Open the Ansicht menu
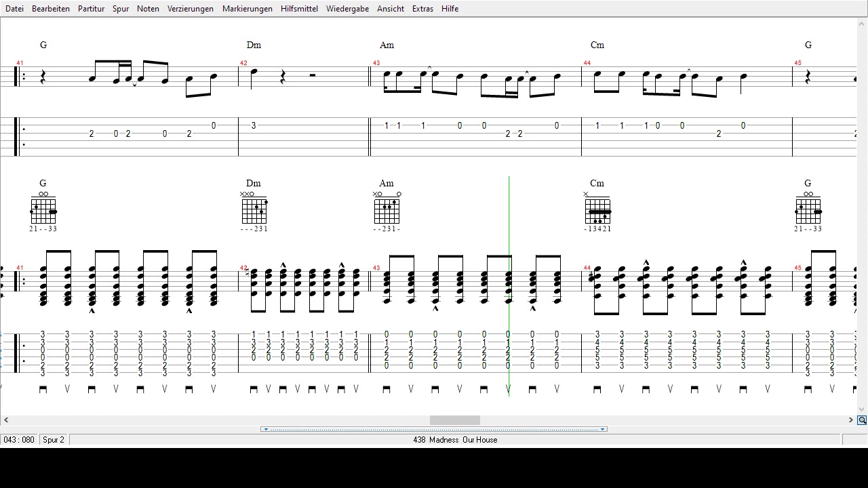The width and height of the screenshot is (868, 488). pyautogui.click(x=391, y=9)
